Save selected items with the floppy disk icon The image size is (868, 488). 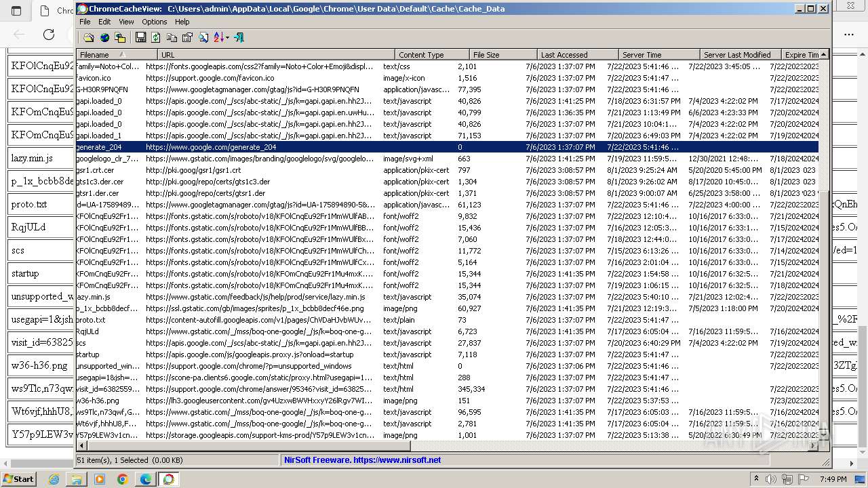(x=140, y=38)
